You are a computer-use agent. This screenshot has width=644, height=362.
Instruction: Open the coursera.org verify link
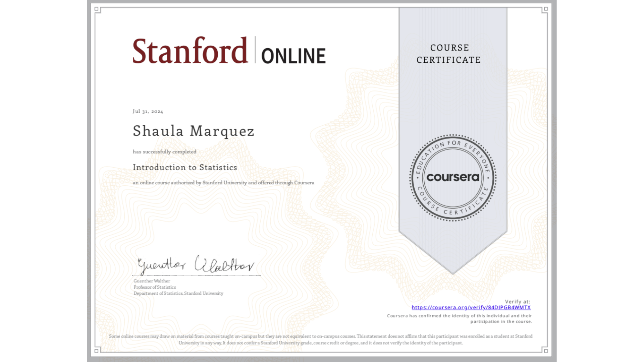click(x=471, y=307)
